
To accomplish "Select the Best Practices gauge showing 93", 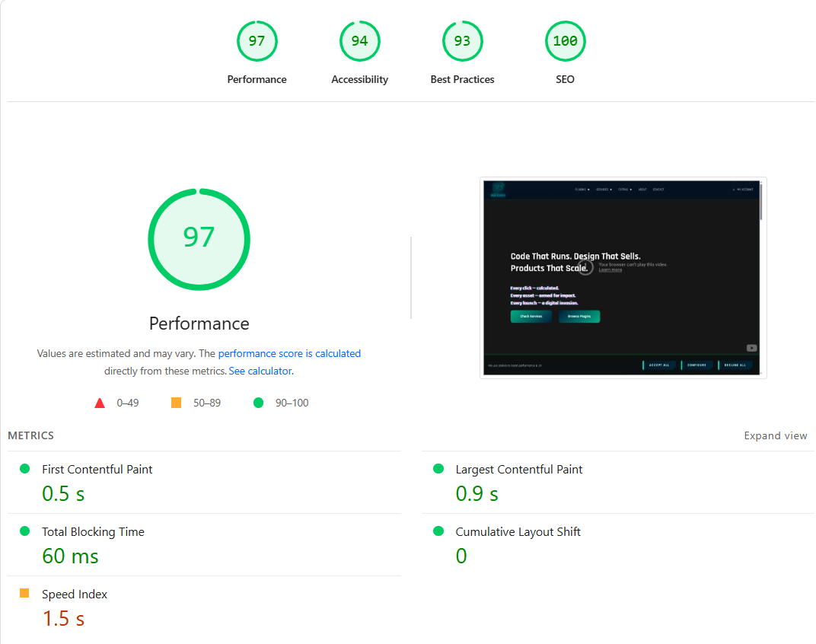I will (x=462, y=41).
